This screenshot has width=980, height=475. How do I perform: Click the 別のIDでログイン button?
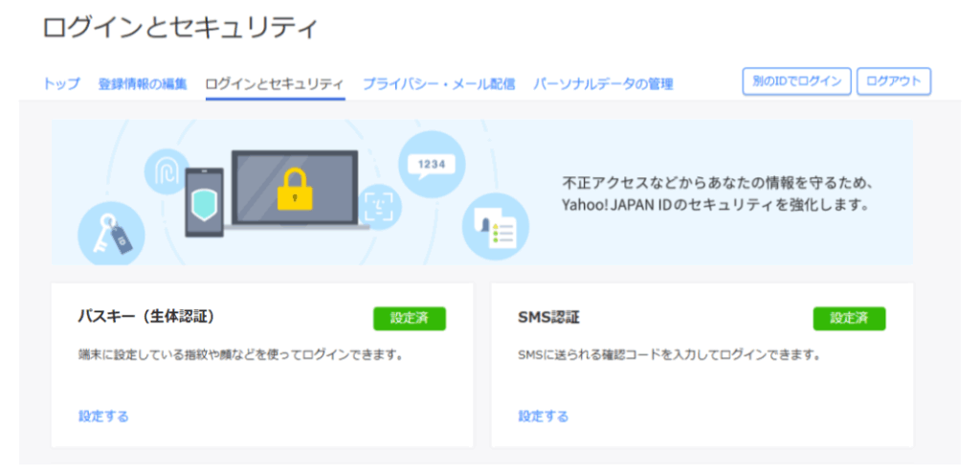(796, 81)
